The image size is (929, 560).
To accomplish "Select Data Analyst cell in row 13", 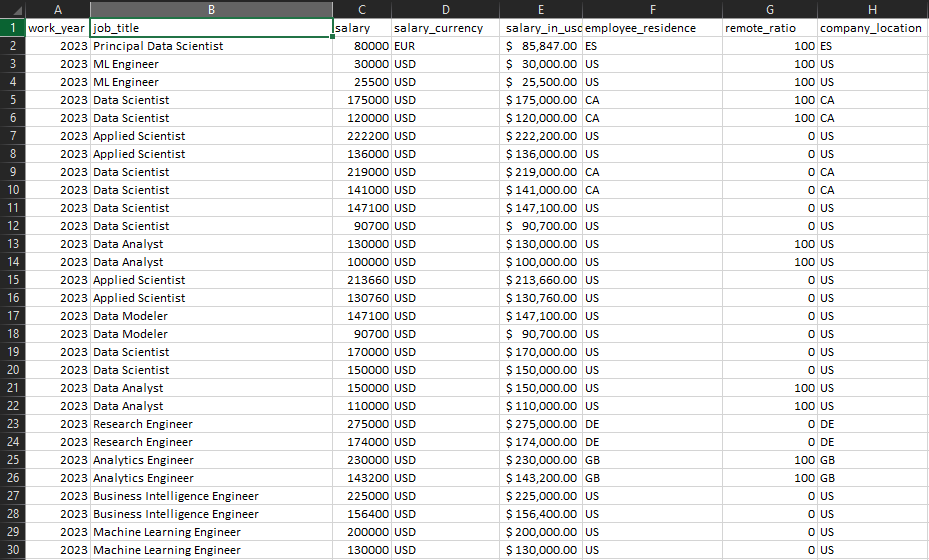I will pyautogui.click(x=211, y=244).
